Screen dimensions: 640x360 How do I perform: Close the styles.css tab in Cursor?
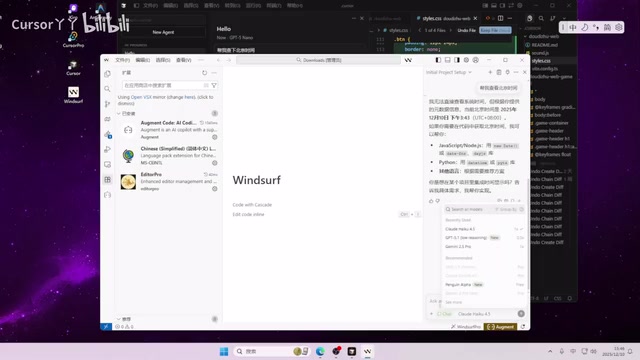coord(476,18)
